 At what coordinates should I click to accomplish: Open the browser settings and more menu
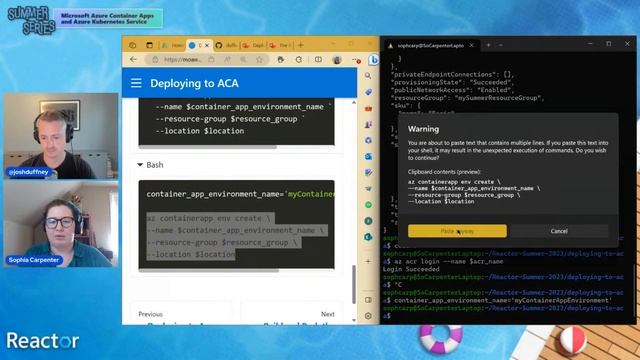[x=356, y=60]
